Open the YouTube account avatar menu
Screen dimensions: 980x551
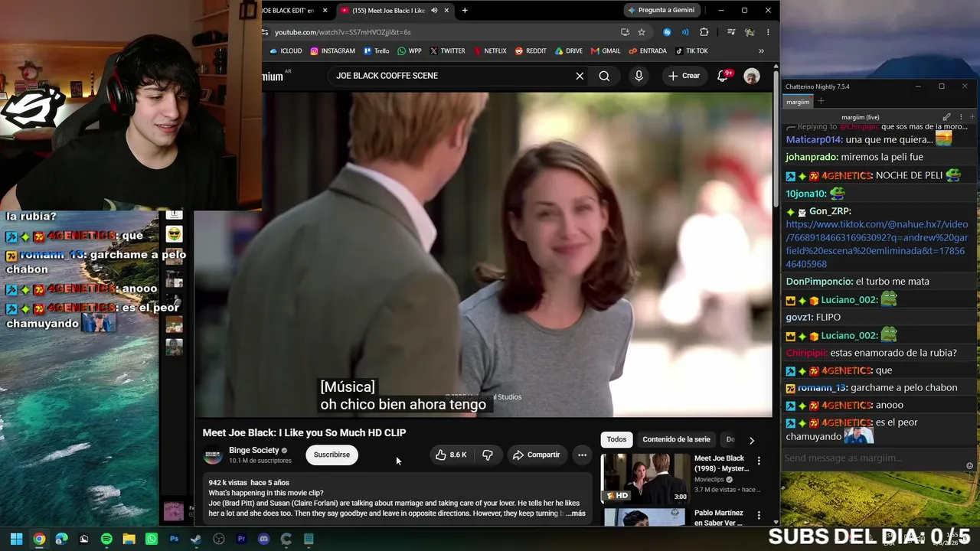coord(752,76)
